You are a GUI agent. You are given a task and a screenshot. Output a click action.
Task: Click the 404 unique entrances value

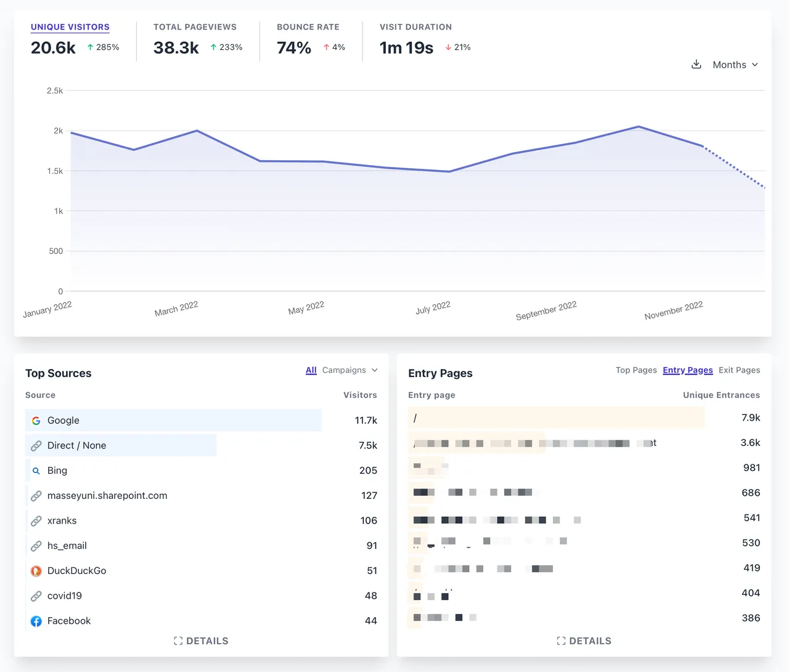751,593
